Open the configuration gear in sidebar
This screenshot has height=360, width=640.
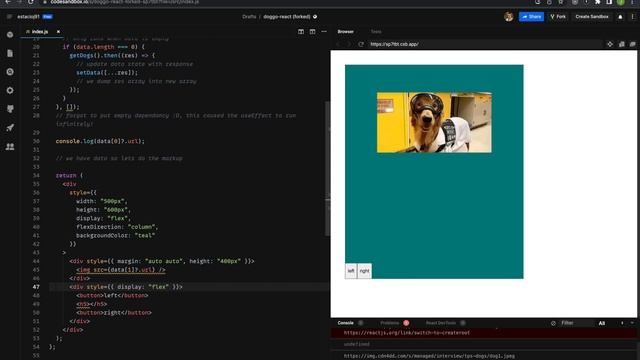(x=10, y=90)
